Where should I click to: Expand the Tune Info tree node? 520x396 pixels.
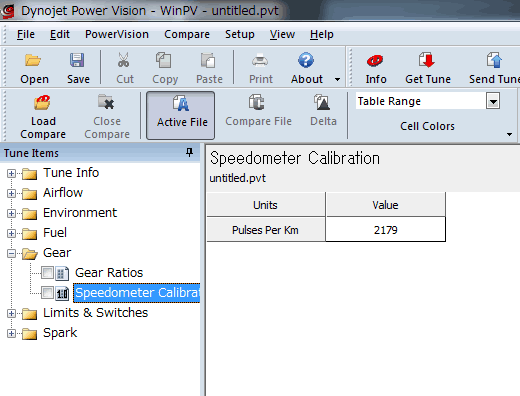click(x=11, y=173)
